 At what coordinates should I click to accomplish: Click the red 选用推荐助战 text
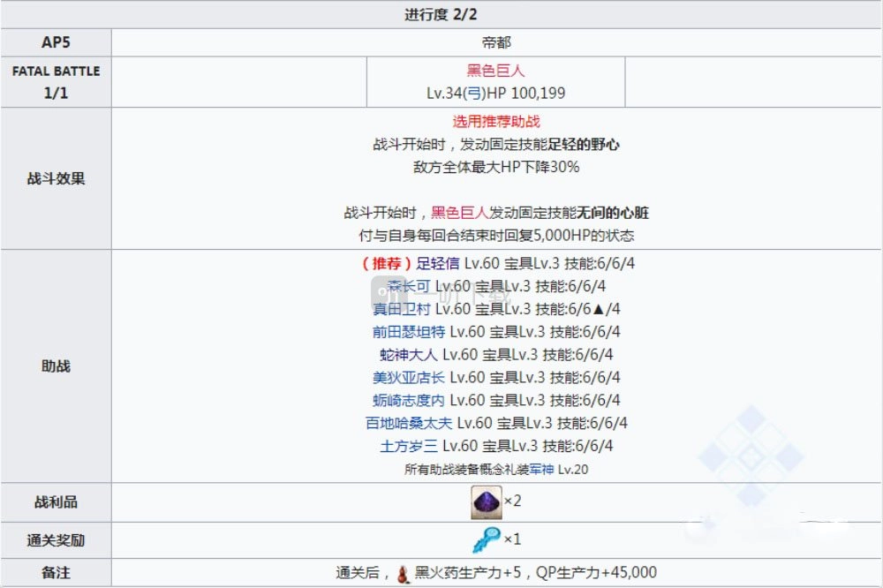[x=495, y=122]
